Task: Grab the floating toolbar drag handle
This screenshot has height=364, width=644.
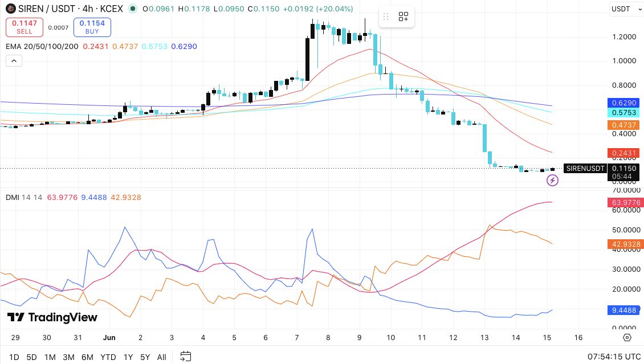Action: [x=386, y=17]
